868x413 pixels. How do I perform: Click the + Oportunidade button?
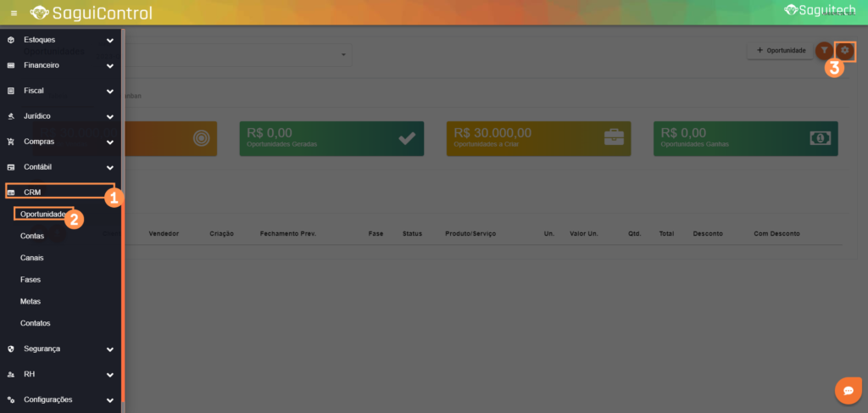point(780,51)
